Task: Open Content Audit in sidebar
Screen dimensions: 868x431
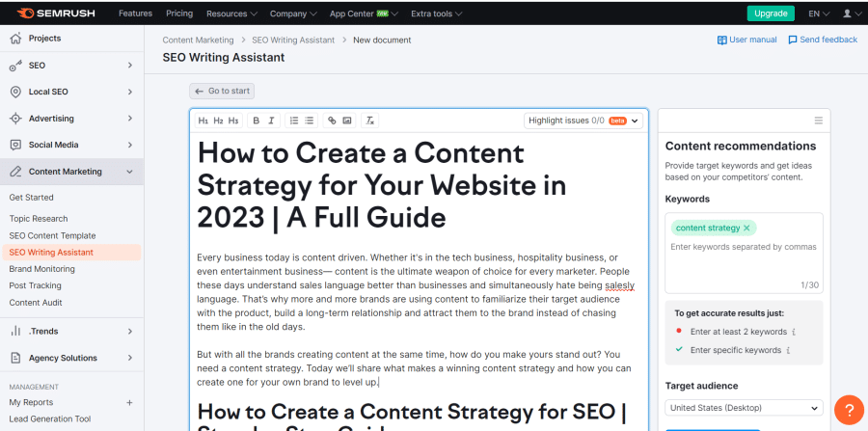Action: click(36, 303)
